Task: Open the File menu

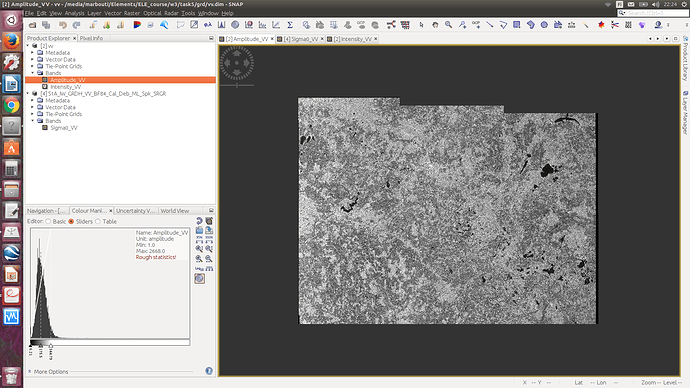Action: tap(29, 13)
